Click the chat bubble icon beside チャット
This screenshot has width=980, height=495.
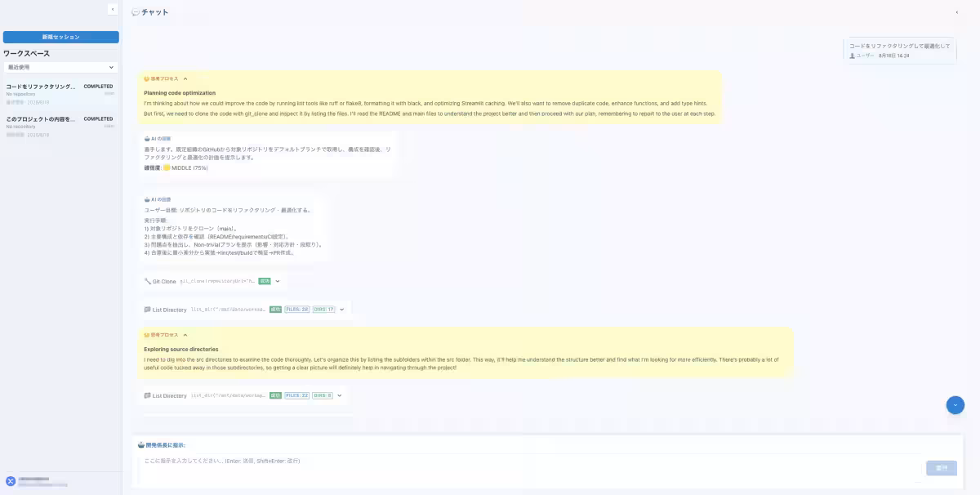pos(136,12)
